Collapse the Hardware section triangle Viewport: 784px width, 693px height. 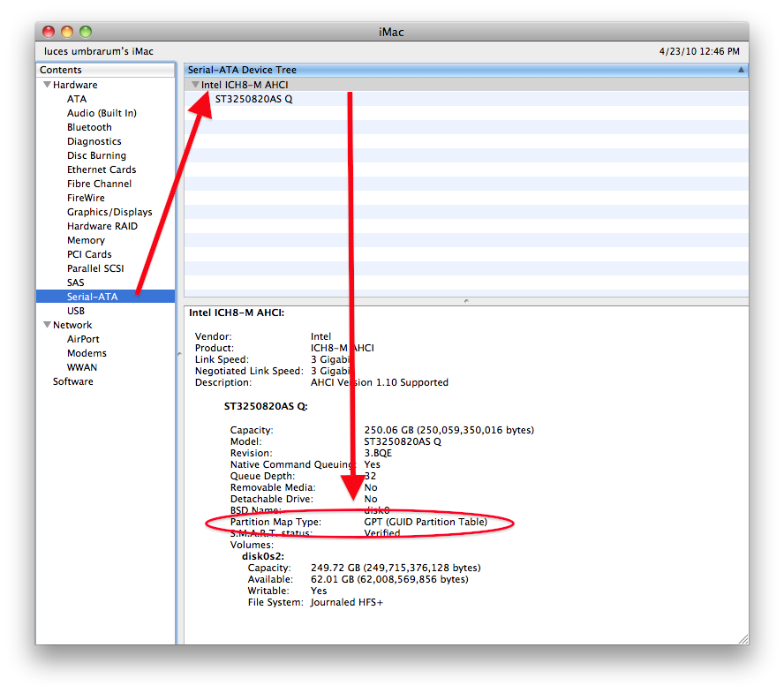(48, 85)
